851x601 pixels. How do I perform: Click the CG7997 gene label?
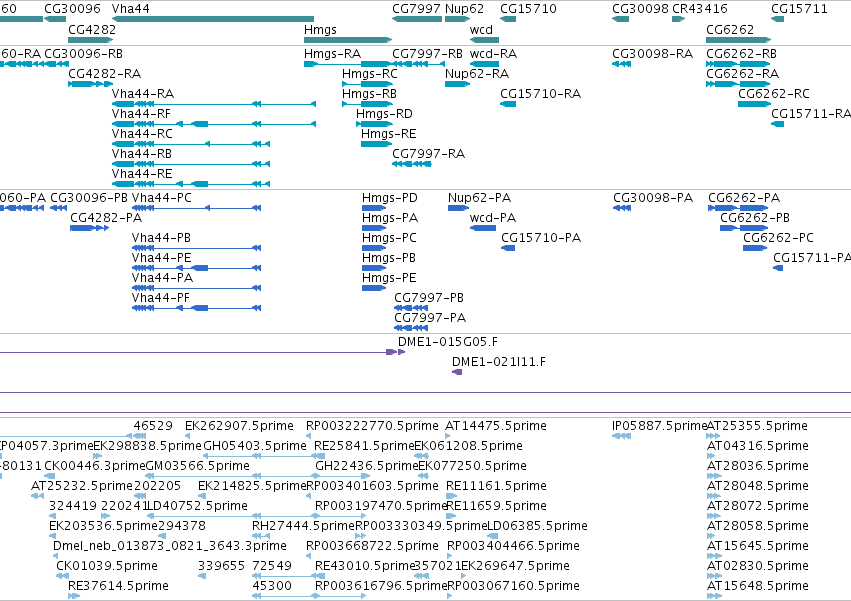pyautogui.click(x=416, y=9)
